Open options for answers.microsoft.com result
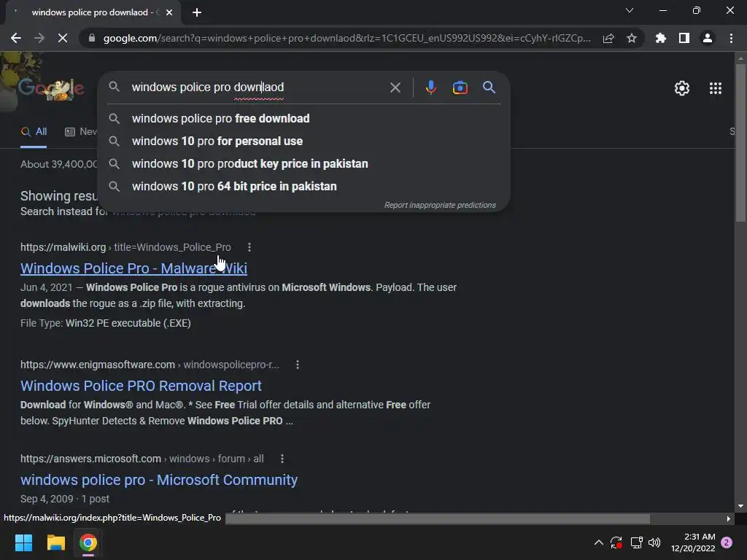The image size is (747, 560). click(282, 459)
